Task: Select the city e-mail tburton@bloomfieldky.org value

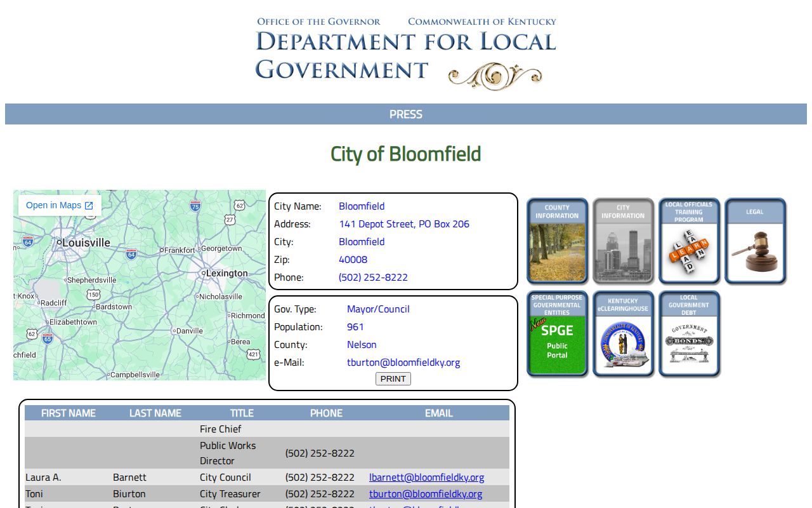Action: pos(403,363)
